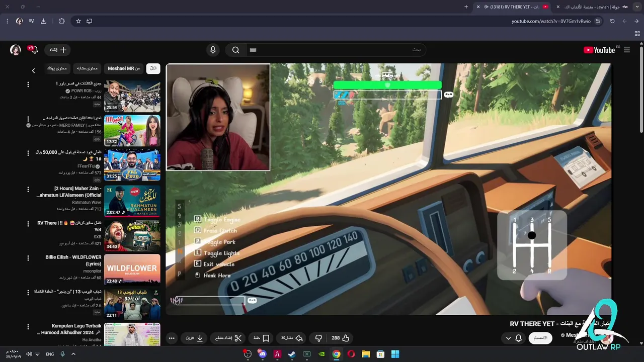Share the video using the share button

[292, 338]
